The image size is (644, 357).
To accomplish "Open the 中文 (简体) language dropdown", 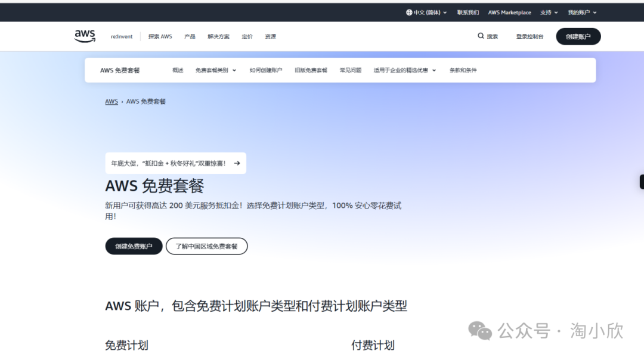I will [427, 12].
